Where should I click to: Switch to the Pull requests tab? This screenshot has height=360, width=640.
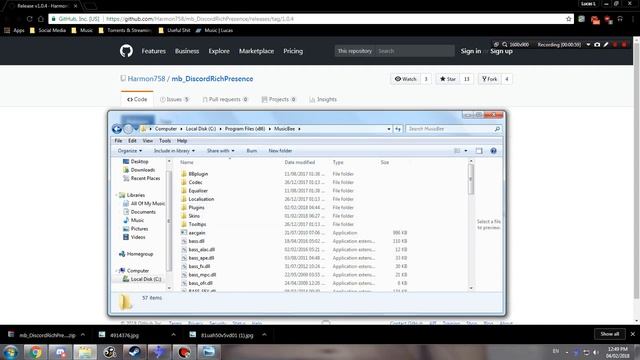click(225, 99)
